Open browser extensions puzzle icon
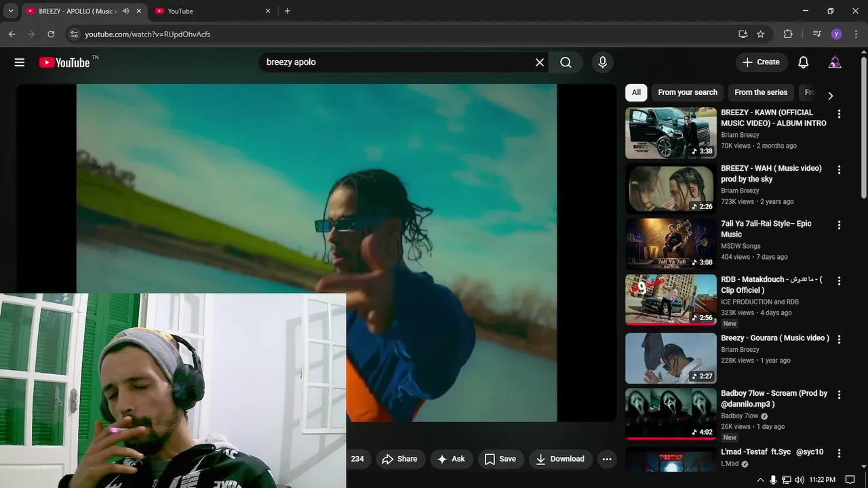This screenshot has width=868, height=488. coord(788,34)
